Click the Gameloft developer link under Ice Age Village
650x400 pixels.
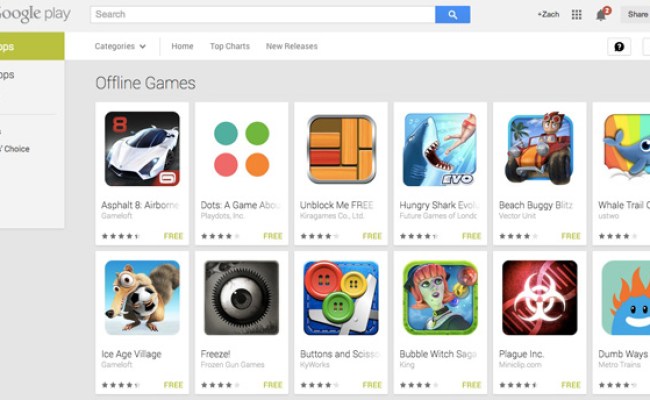pos(116,365)
